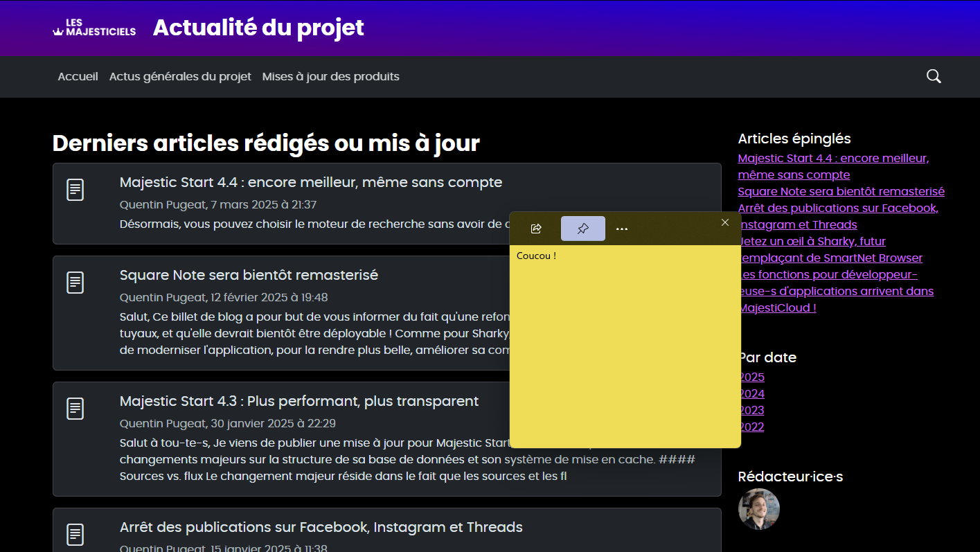Open the three-dots menu on the note
The height and width of the screenshot is (552, 980).
click(622, 229)
